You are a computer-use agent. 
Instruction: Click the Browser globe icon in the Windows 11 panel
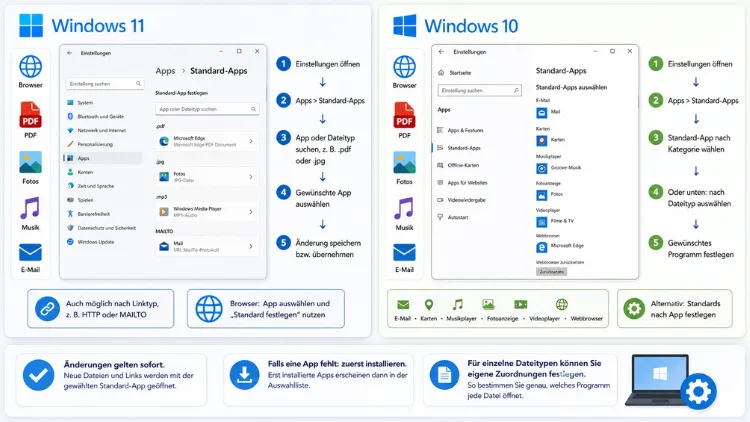[31, 67]
